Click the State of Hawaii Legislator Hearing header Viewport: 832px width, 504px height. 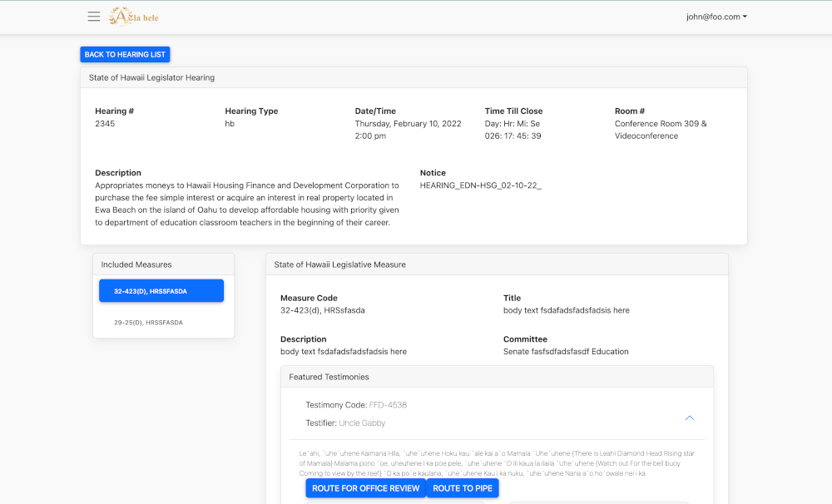tap(152, 77)
